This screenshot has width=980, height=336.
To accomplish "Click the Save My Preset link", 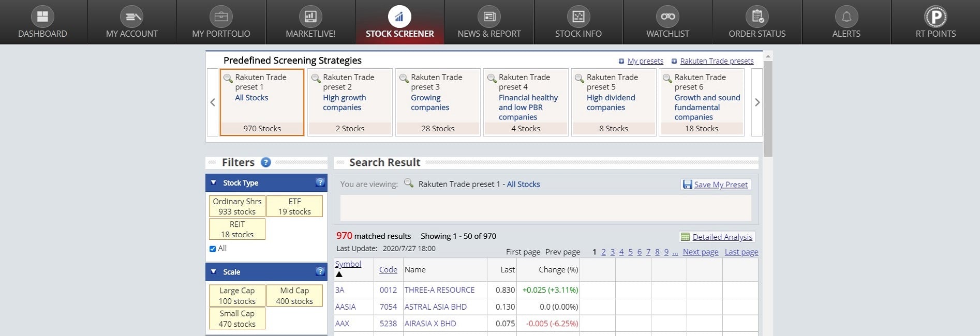I will [721, 185].
